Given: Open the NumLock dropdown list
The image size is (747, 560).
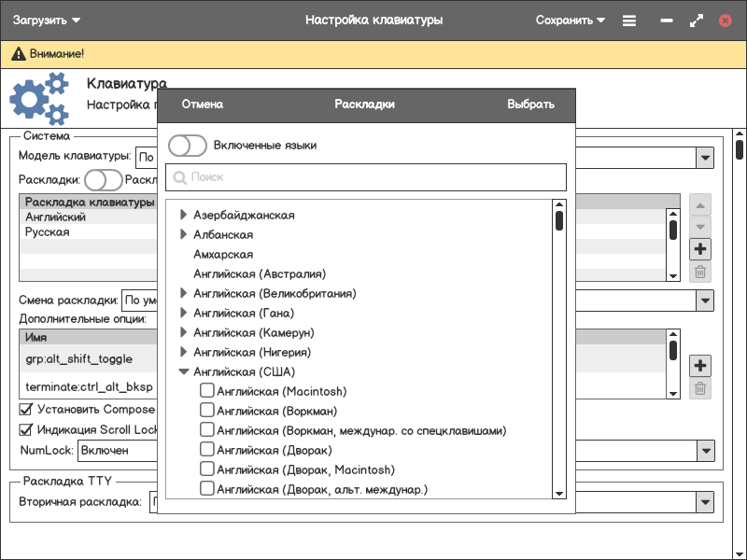Looking at the screenshot, I should tap(705, 451).
